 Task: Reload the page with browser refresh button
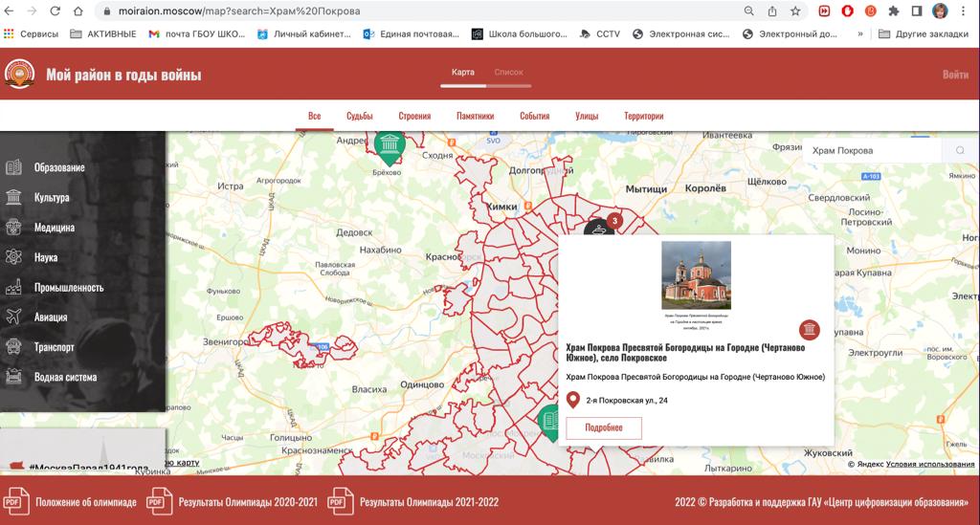point(55,11)
